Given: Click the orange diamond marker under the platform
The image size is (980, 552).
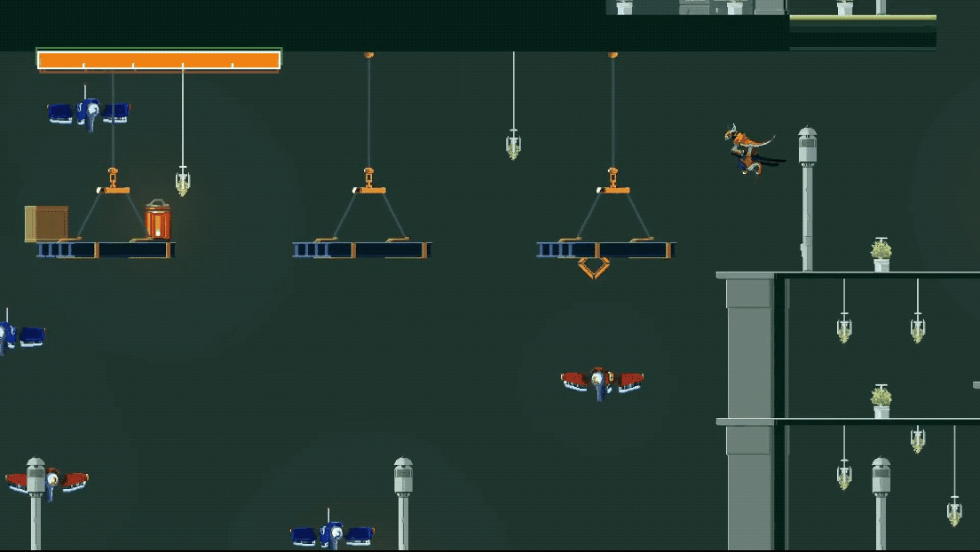Looking at the screenshot, I should [x=593, y=268].
